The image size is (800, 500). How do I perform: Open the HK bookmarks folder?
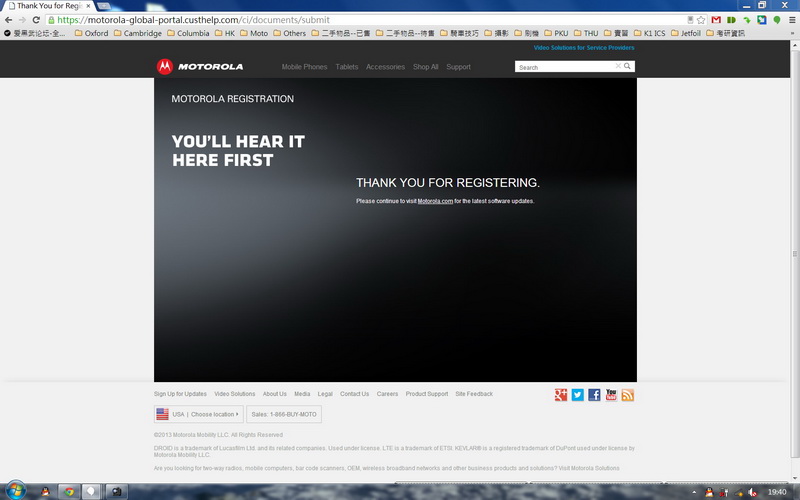224,33
